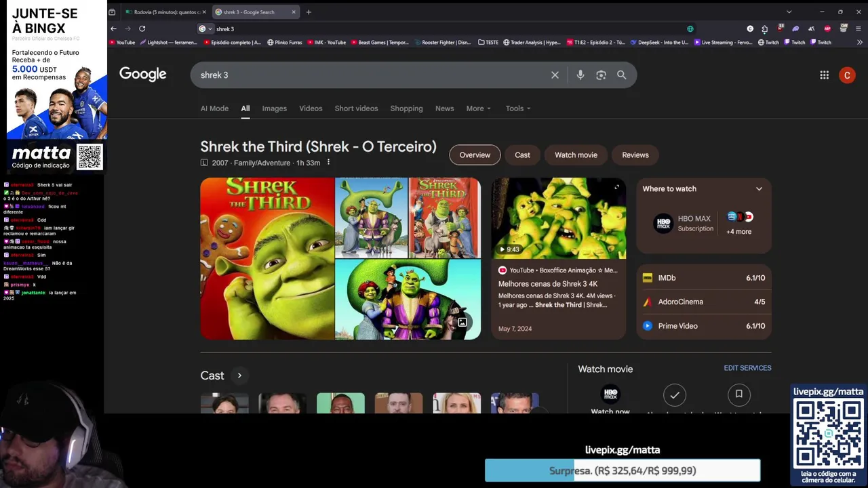Open the large Shrek the Third poster image
This screenshot has width=868, height=488.
(x=267, y=258)
